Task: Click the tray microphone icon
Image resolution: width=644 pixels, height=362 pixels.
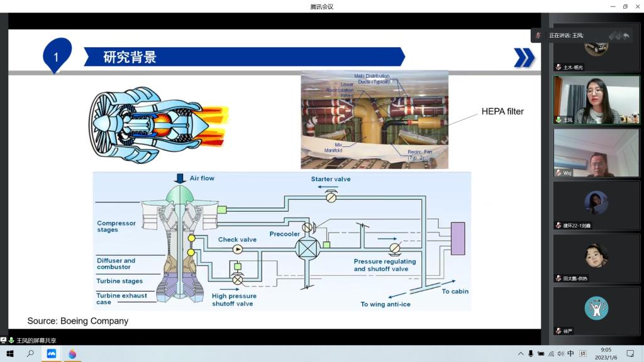Action: (530, 354)
